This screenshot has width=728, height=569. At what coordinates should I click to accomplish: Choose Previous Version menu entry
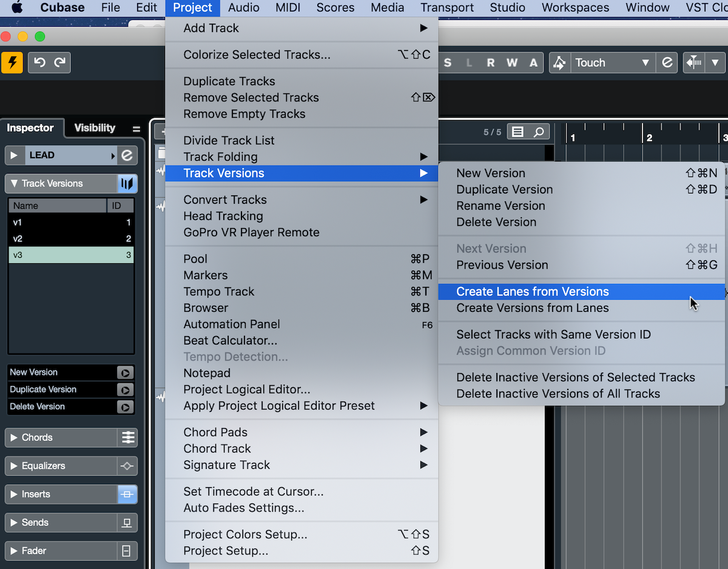click(581, 265)
